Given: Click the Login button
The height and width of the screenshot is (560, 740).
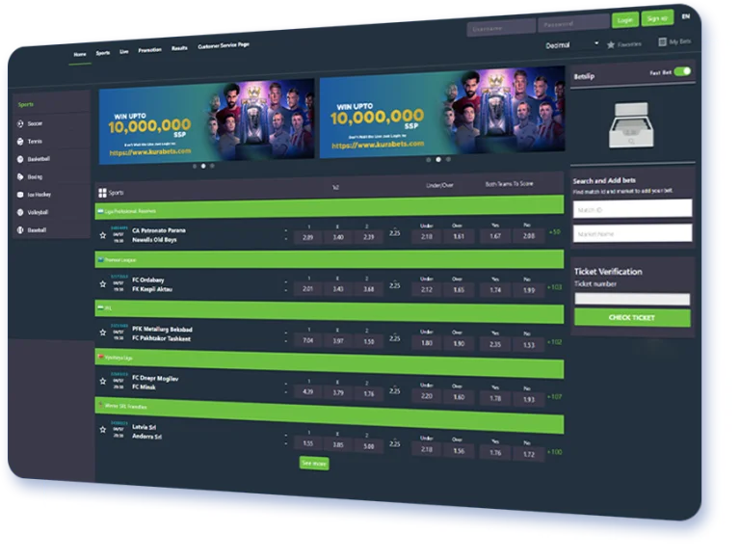Looking at the screenshot, I should pos(624,20).
